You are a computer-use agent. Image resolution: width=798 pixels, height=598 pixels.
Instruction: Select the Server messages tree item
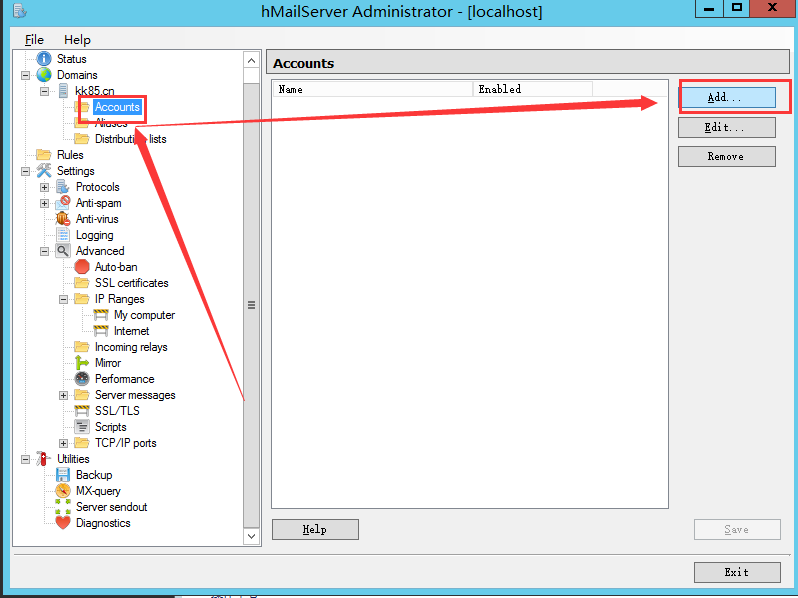[135, 395]
